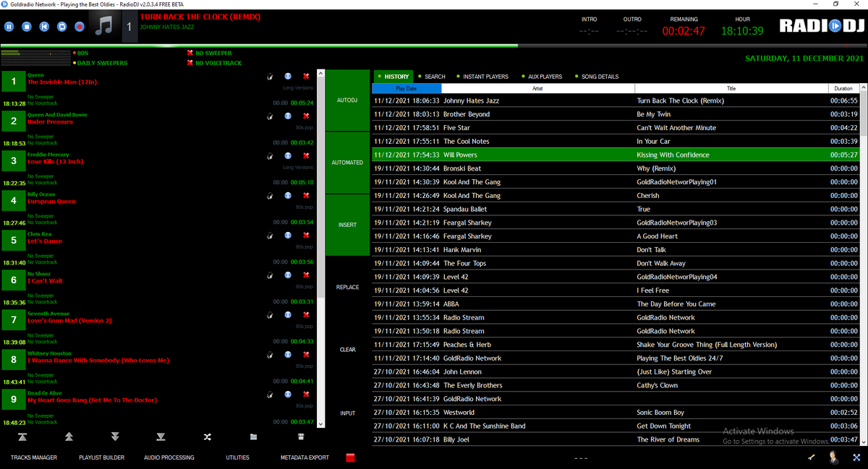
Task: Click the red stop indicator by Metadata Export
Action: pos(351,457)
